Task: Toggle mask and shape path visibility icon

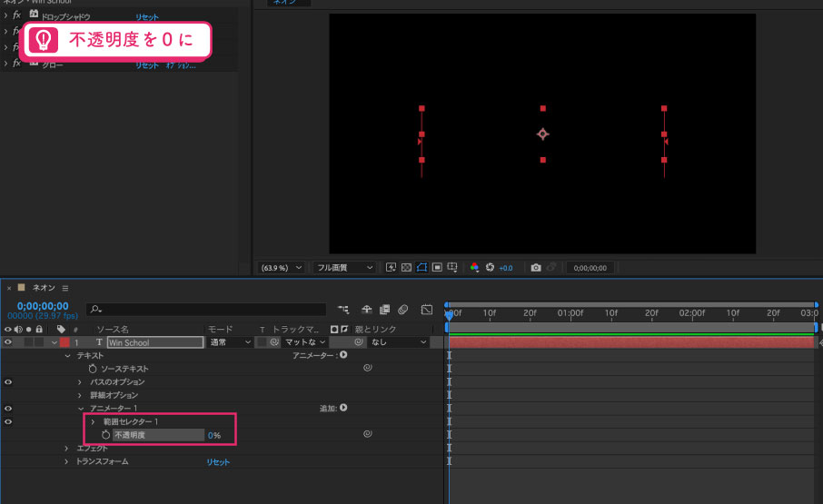Action: (421, 268)
